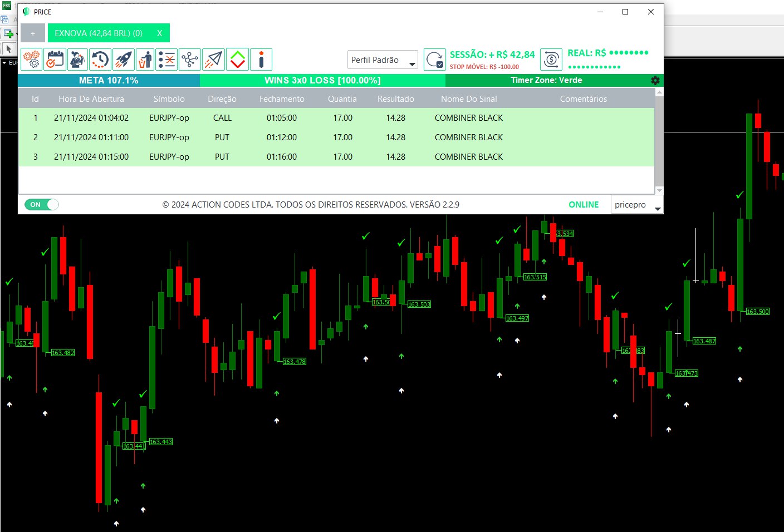Click the person with trash bin icon
The height and width of the screenshot is (532, 784).
pyautogui.click(x=145, y=60)
